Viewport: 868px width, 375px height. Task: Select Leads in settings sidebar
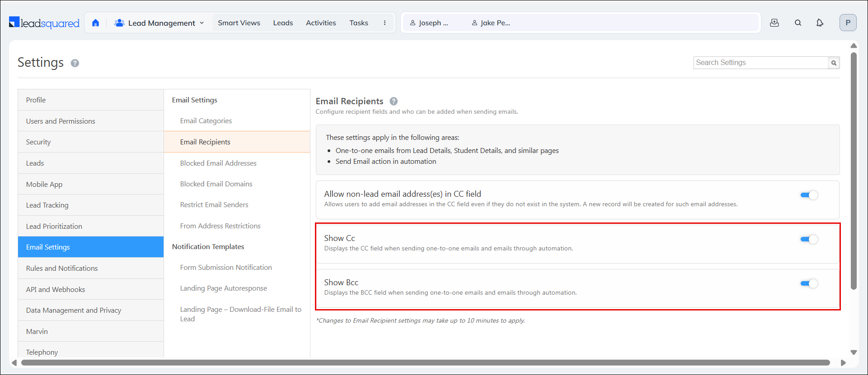point(91,163)
